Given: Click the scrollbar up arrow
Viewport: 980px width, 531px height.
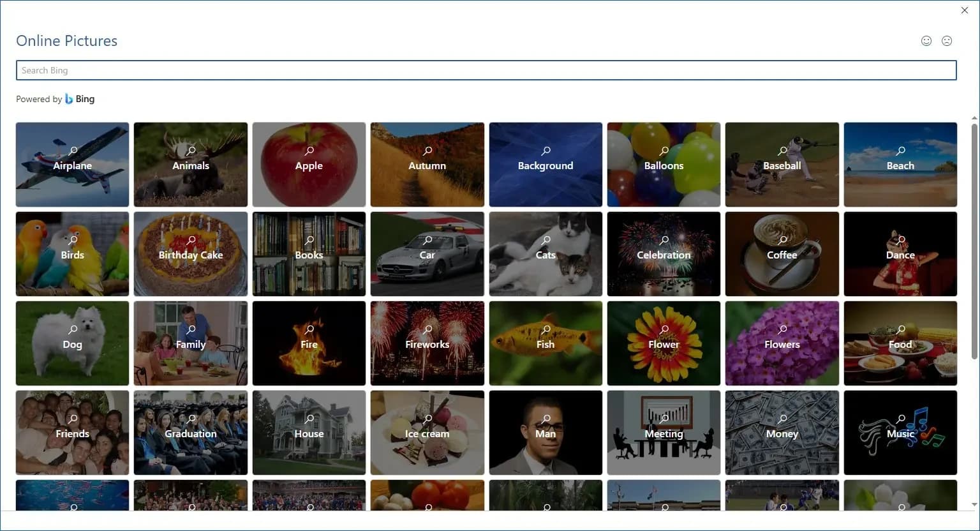Looking at the screenshot, I should pyautogui.click(x=974, y=119).
